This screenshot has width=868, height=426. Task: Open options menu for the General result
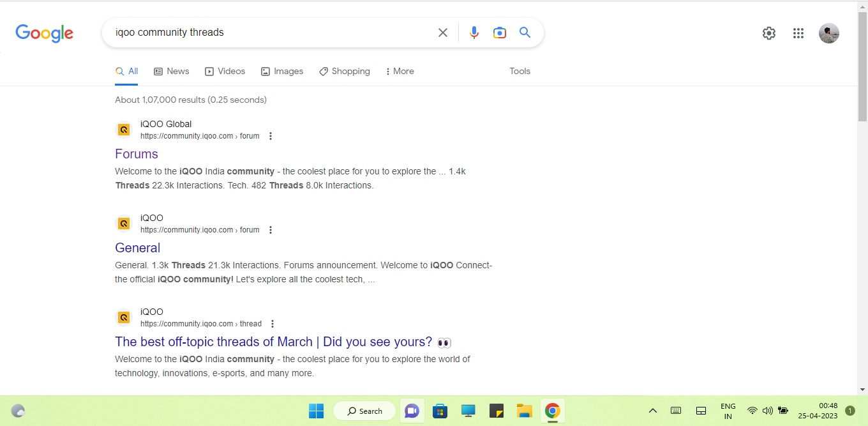click(x=271, y=230)
